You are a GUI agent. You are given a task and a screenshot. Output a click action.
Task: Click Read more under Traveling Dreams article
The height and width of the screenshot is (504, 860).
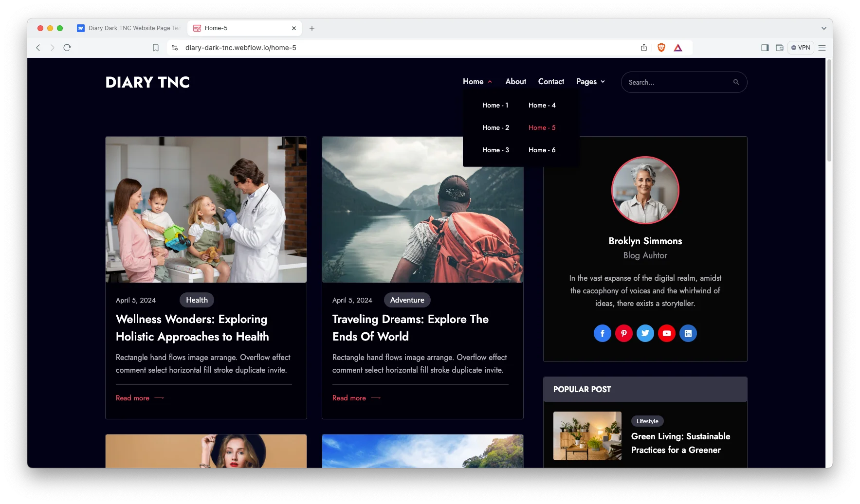click(349, 398)
